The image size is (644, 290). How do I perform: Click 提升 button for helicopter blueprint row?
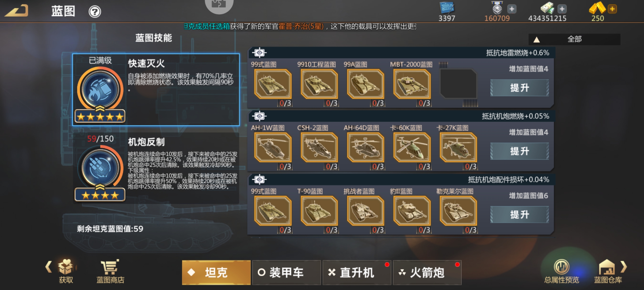(519, 151)
